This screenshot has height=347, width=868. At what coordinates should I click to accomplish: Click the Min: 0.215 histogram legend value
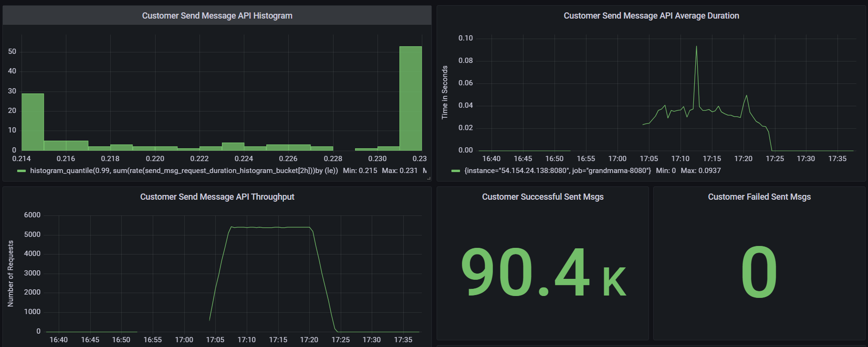coord(360,171)
